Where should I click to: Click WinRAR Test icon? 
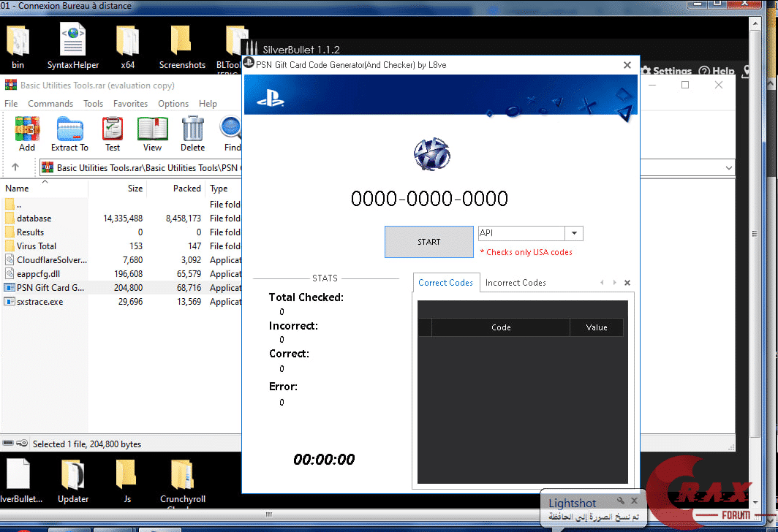113,134
